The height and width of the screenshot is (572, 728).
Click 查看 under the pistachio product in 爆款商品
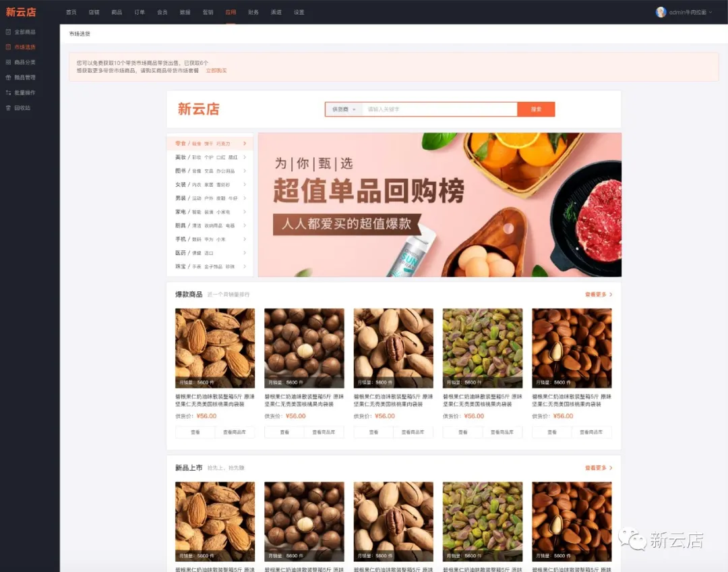[x=462, y=432]
